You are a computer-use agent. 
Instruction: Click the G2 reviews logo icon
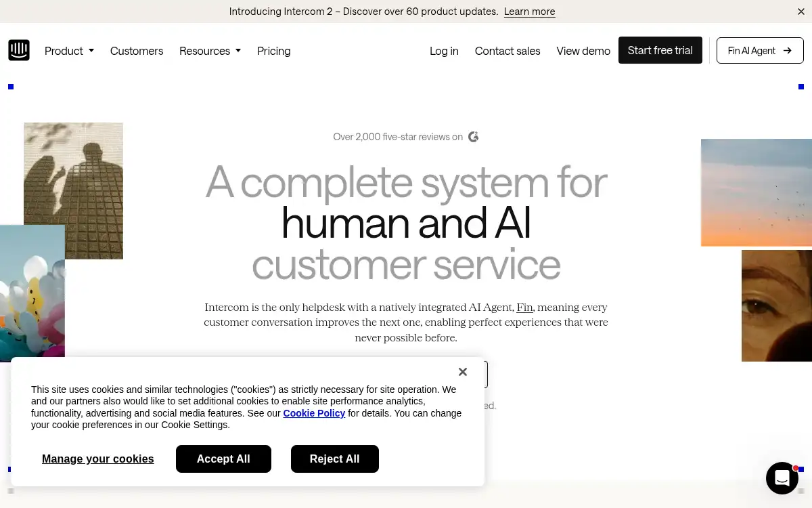474,137
